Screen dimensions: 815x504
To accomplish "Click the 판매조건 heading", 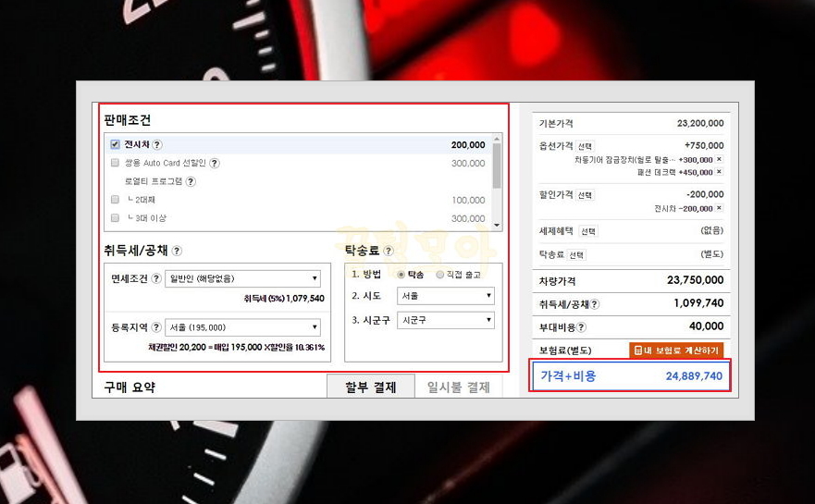I will [128, 120].
